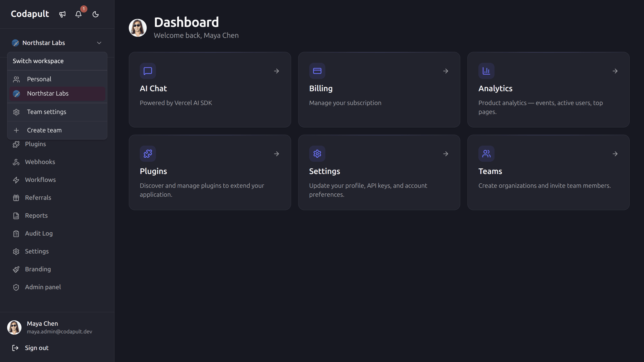
Task: Open the Teams dashboard card
Action: click(548, 172)
